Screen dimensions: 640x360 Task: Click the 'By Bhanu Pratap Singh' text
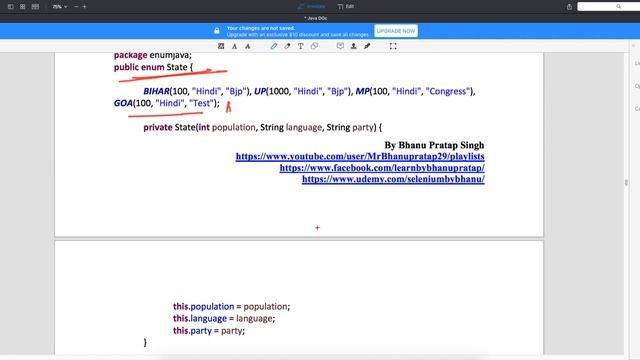(x=434, y=145)
